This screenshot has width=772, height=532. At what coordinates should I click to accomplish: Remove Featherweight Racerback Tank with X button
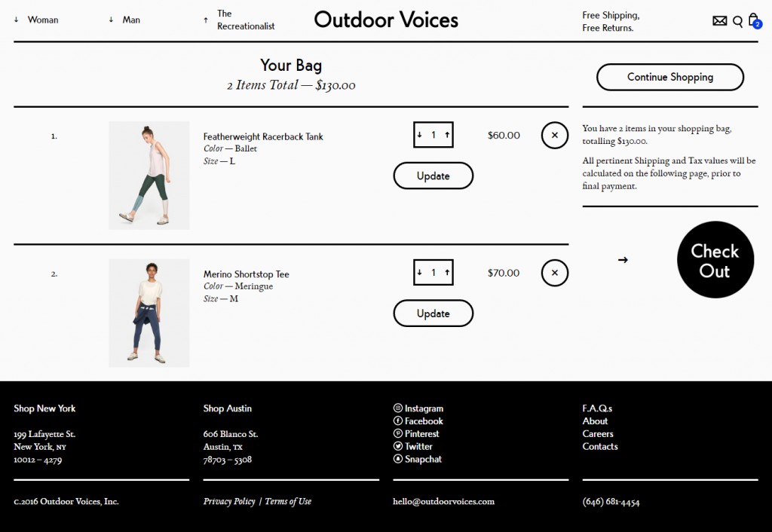(554, 136)
